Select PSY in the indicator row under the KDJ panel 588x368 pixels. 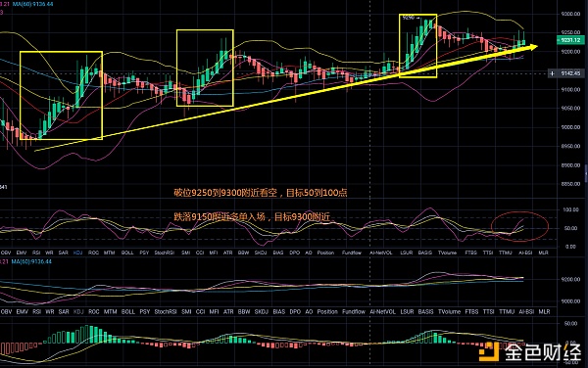point(144,253)
